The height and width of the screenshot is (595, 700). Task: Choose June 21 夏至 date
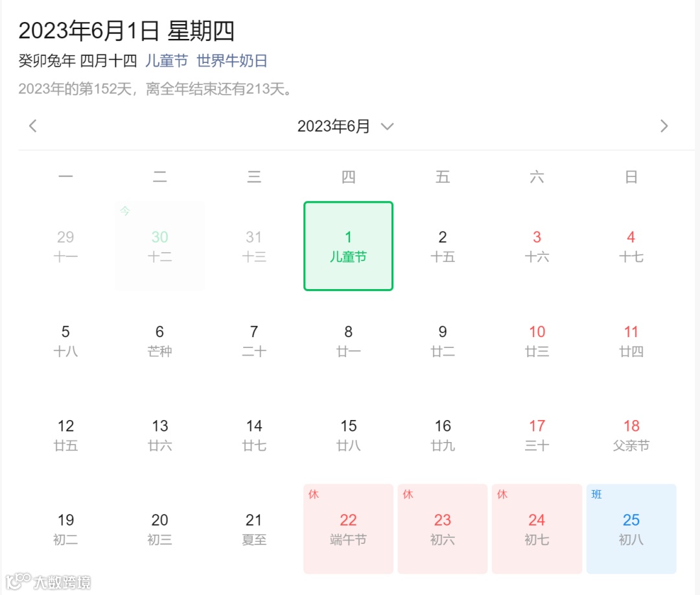tap(254, 528)
